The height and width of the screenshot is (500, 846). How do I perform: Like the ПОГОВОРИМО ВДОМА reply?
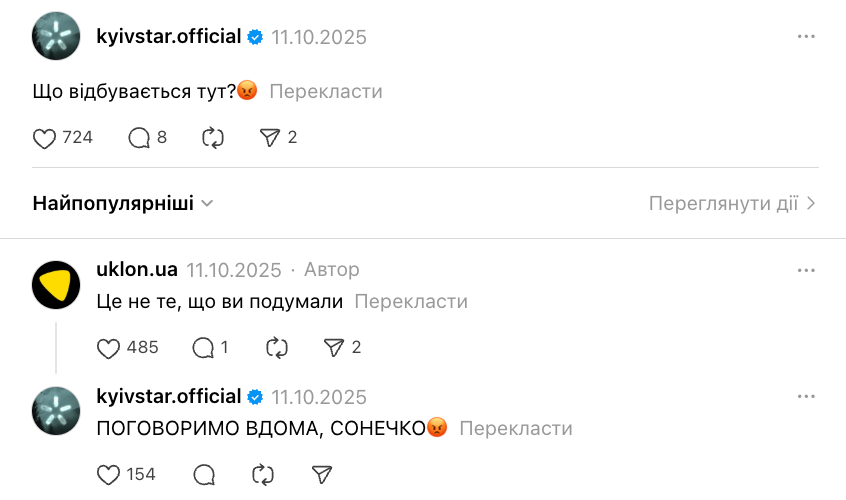[109, 474]
